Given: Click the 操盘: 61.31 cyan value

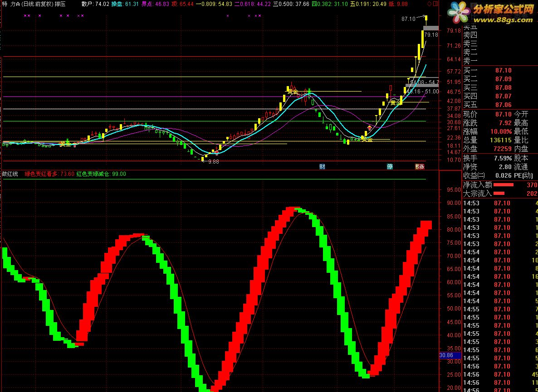Looking at the screenshot, I should pyautogui.click(x=125, y=4).
